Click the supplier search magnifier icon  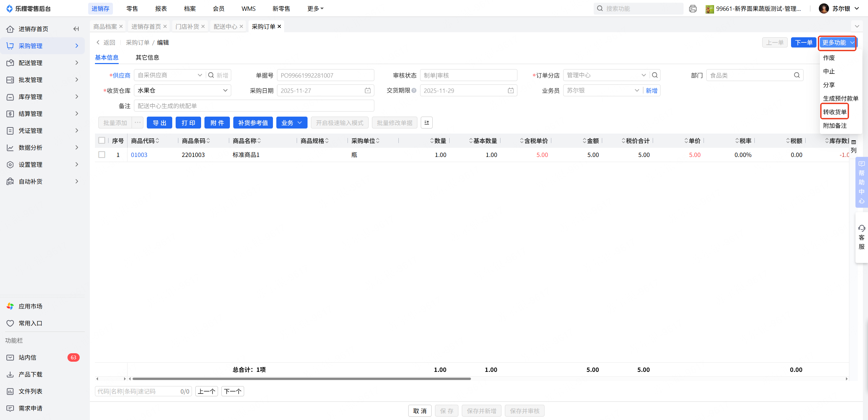tap(211, 75)
